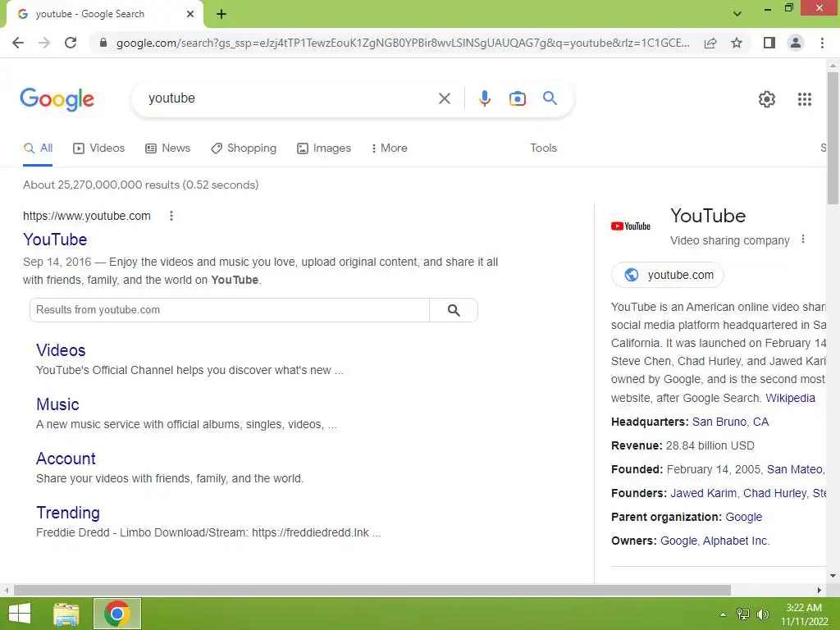Open the YouTube main result title

(x=55, y=240)
